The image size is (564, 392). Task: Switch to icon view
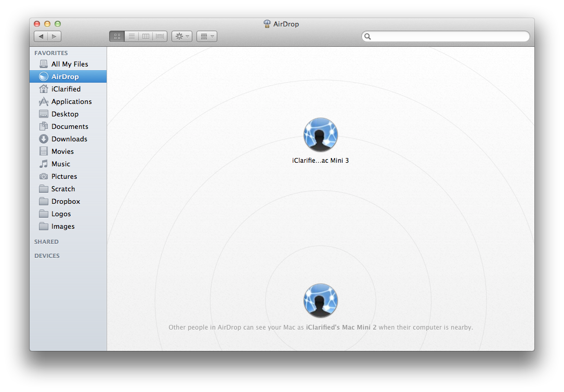click(117, 36)
